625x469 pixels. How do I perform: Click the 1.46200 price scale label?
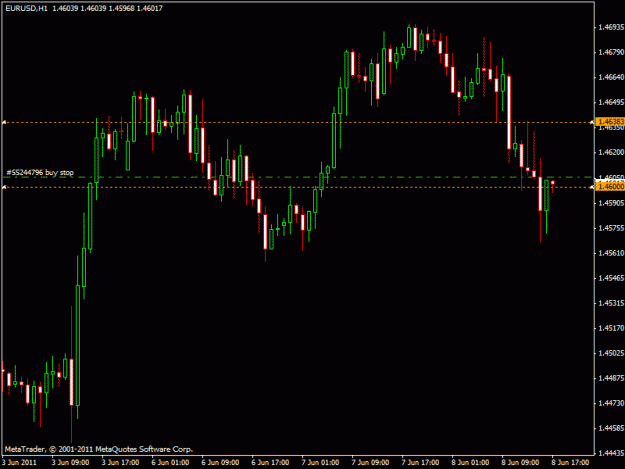tap(611, 152)
